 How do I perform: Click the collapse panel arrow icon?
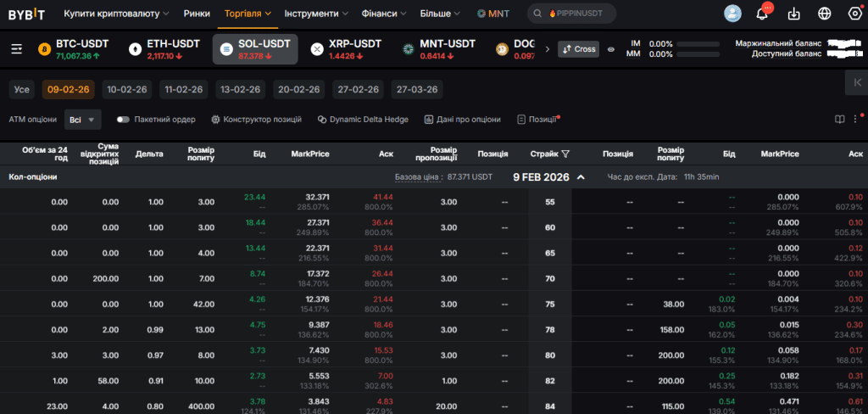(858, 82)
